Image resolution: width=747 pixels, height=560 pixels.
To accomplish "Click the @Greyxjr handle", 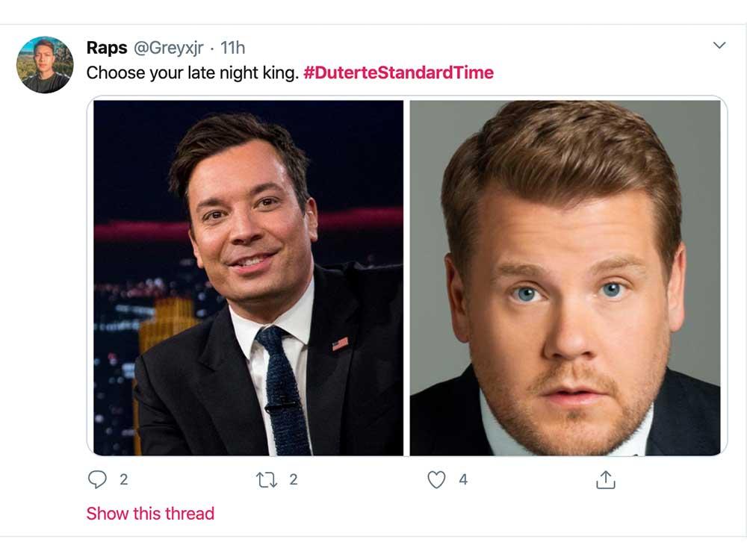I will pos(168,48).
